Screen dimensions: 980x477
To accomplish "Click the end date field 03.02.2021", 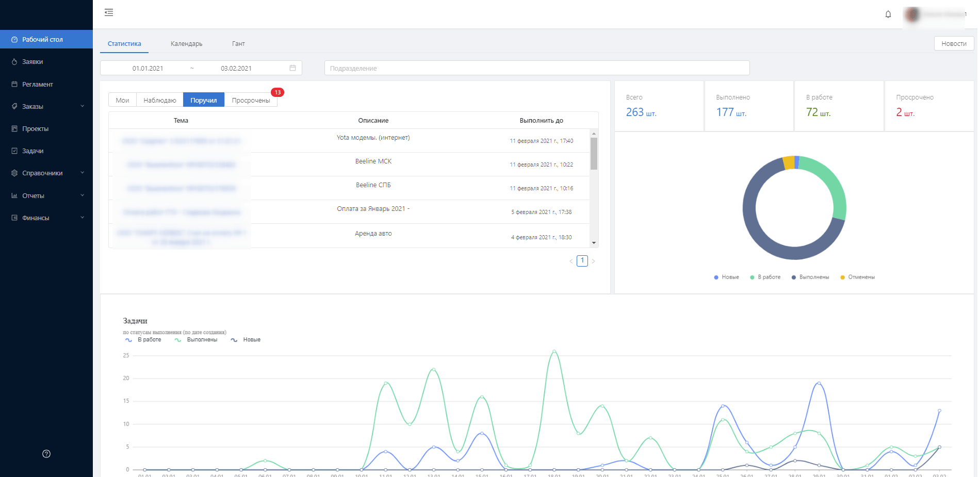I will coord(236,68).
